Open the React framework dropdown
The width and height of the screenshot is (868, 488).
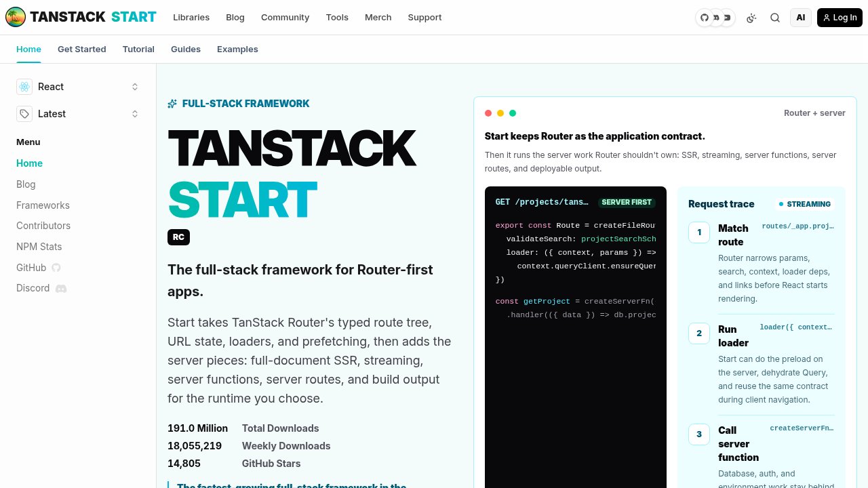(x=78, y=87)
